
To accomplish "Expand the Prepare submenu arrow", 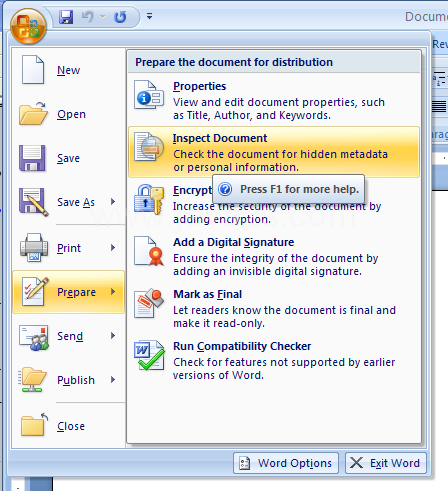I will click(113, 292).
